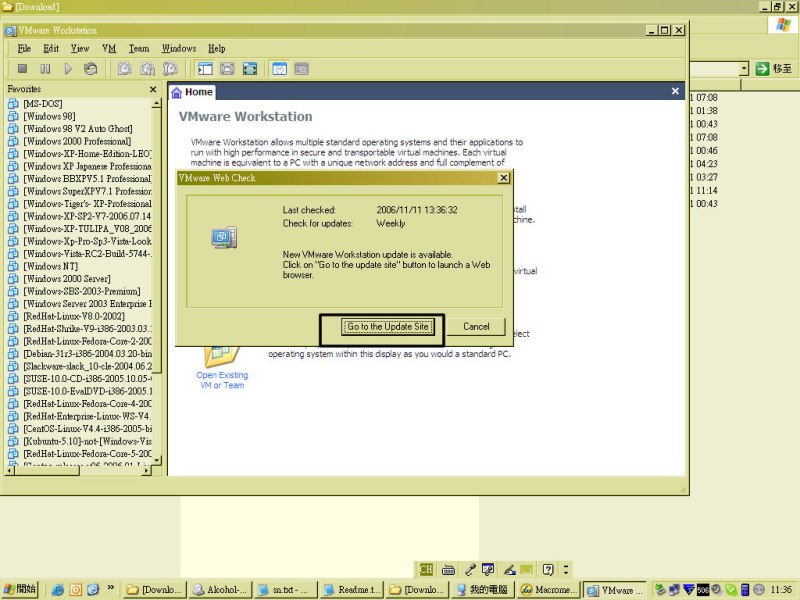
Task: Select [Windows 2000 Professional] favorite
Action: [x=77, y=141]
